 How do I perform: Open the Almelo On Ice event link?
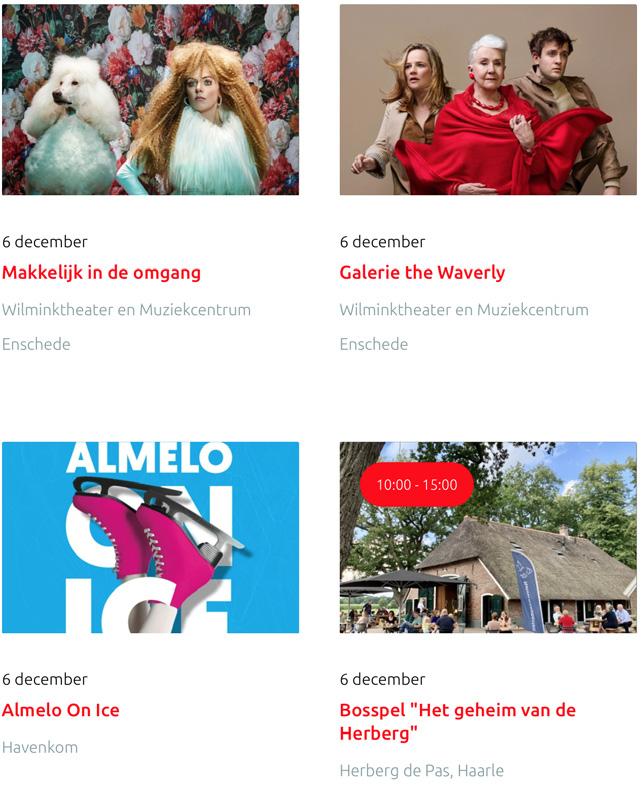pos(61,710)
